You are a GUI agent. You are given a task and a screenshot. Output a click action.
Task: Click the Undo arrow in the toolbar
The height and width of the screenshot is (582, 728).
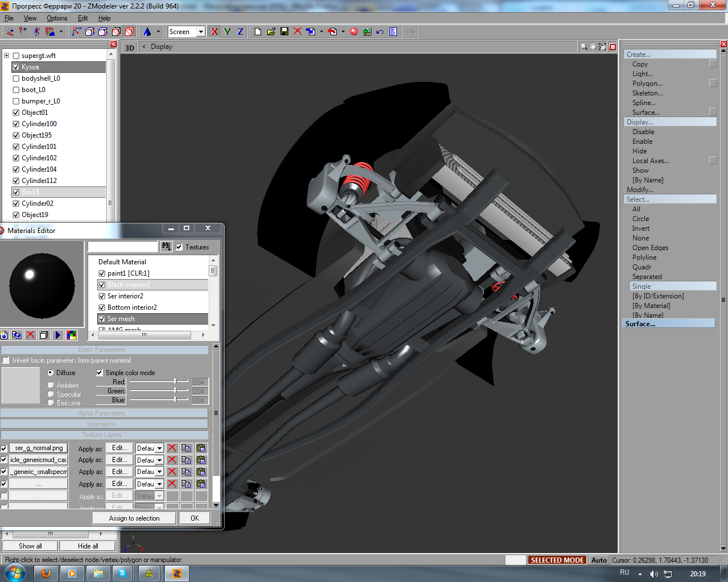tap(380, 32)
